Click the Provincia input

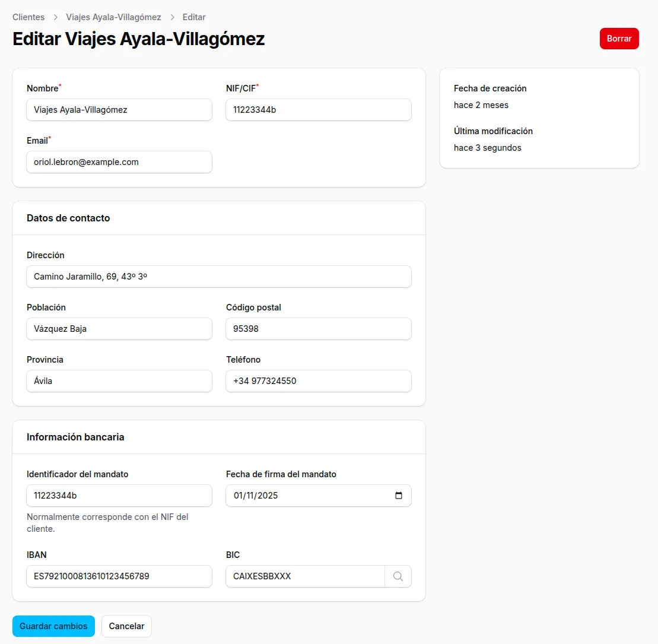pos(119,381)
